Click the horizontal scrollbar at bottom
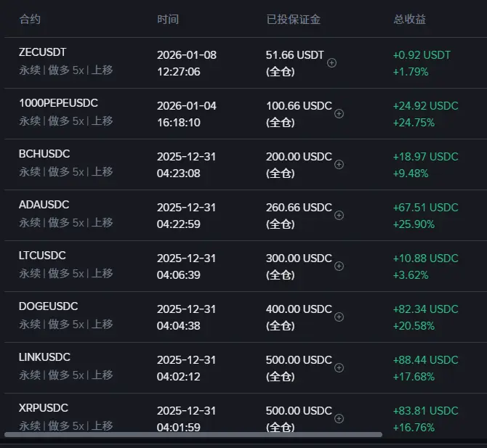This screenshot has width=487, height=448. 193,435
